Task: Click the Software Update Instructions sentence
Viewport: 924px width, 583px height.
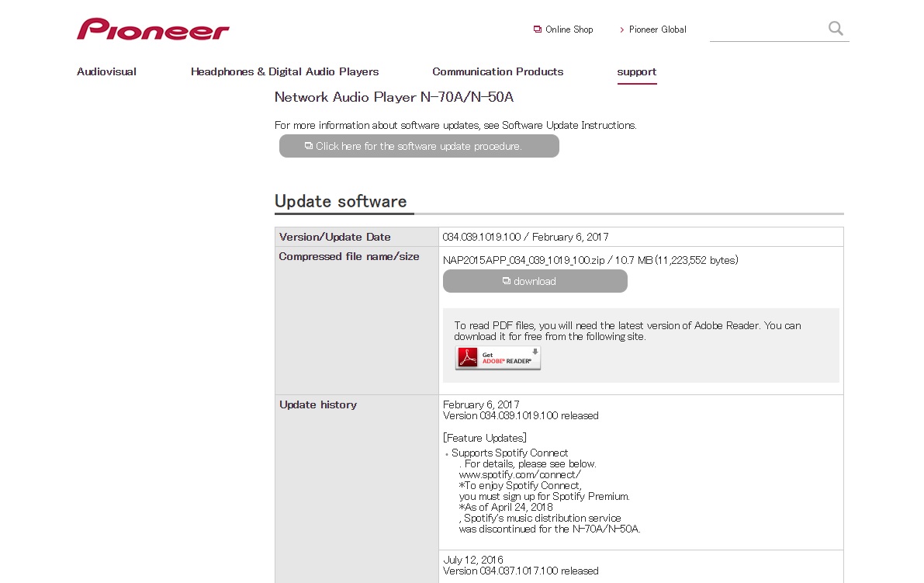Action: point(455,125)
